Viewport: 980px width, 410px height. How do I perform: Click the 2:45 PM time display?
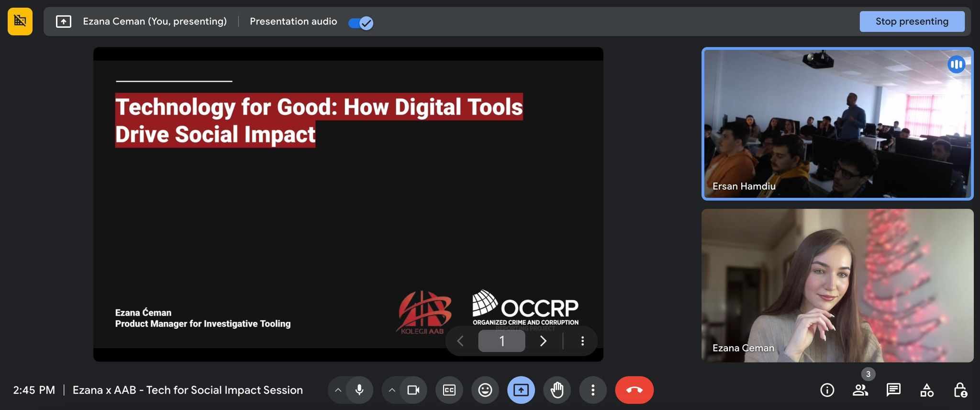[34, 390]
